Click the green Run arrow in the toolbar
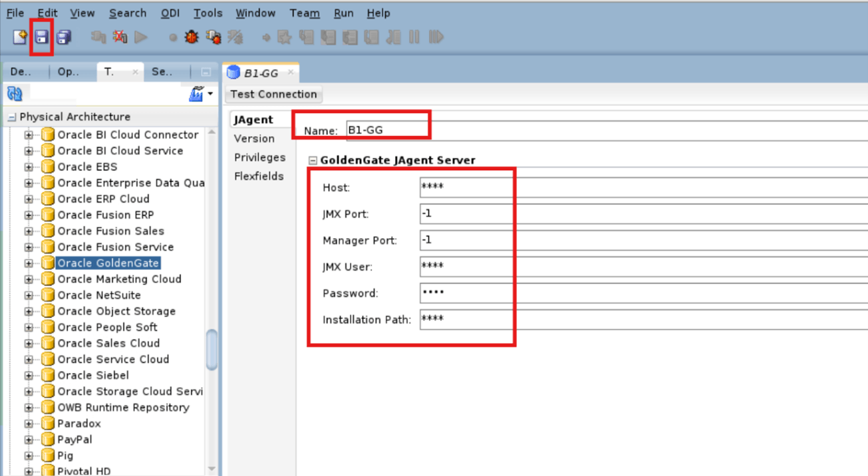 pyautogui.click(x=140, y=37)
